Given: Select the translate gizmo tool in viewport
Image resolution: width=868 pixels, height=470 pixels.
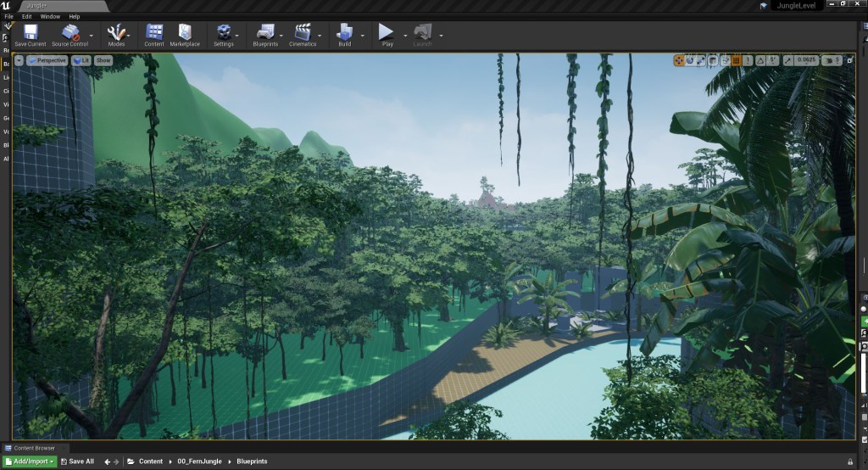Looking at the screenshot, I should coord(680,60).
